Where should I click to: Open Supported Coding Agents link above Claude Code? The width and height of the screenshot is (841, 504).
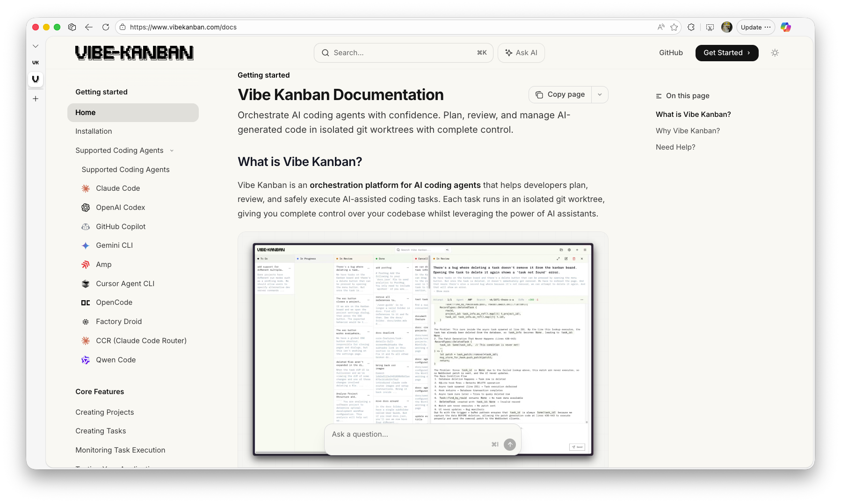[x=125, y=170]
